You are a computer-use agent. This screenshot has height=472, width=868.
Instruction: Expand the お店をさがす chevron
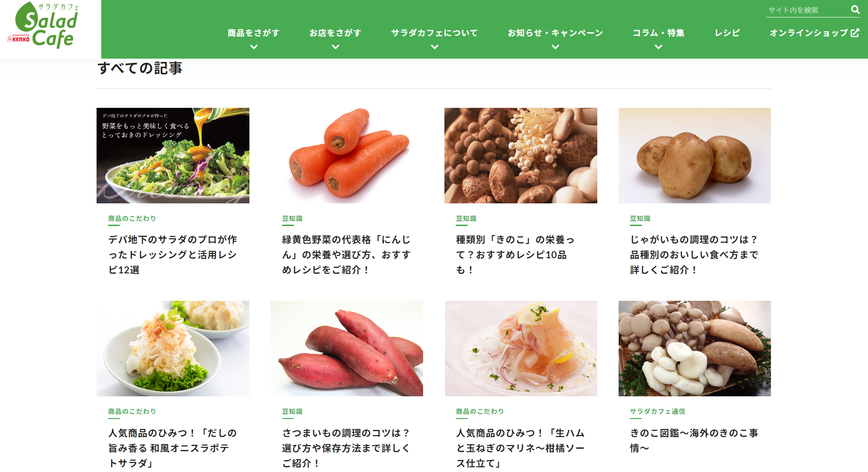tap(336, 47)
